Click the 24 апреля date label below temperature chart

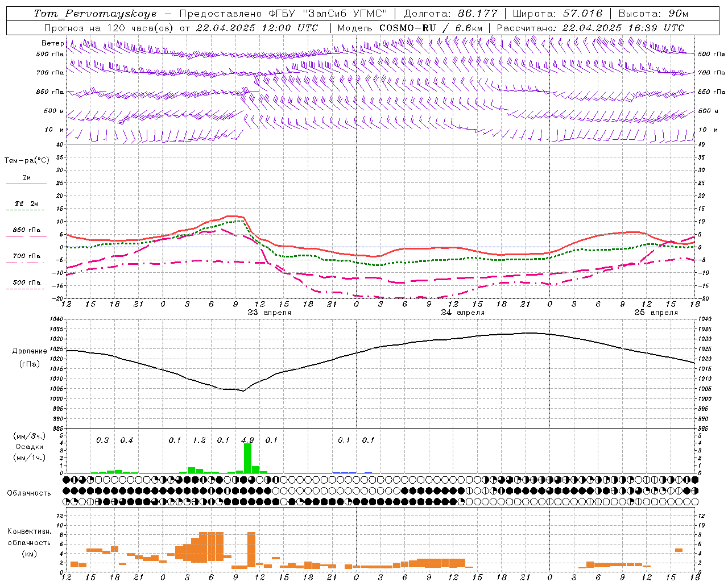(462, 312)
